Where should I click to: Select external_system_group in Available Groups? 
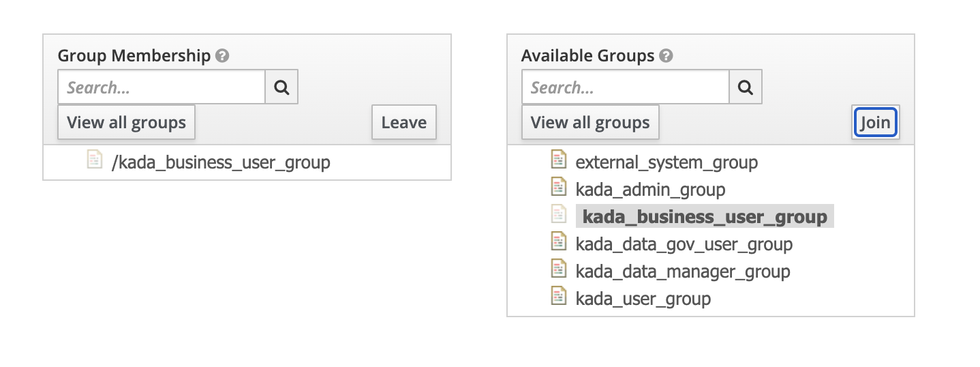667,162
